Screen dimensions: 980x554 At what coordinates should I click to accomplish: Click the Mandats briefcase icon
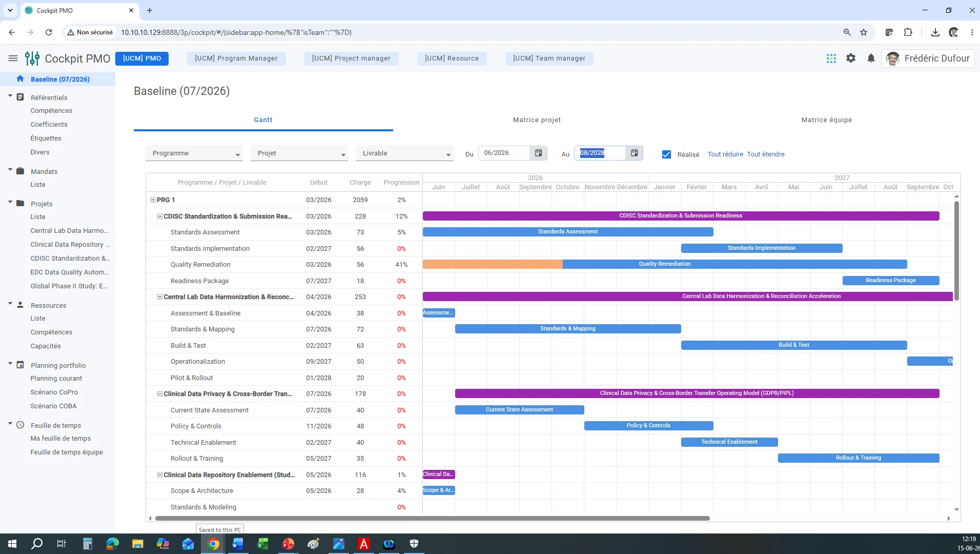tap(20, 171)
